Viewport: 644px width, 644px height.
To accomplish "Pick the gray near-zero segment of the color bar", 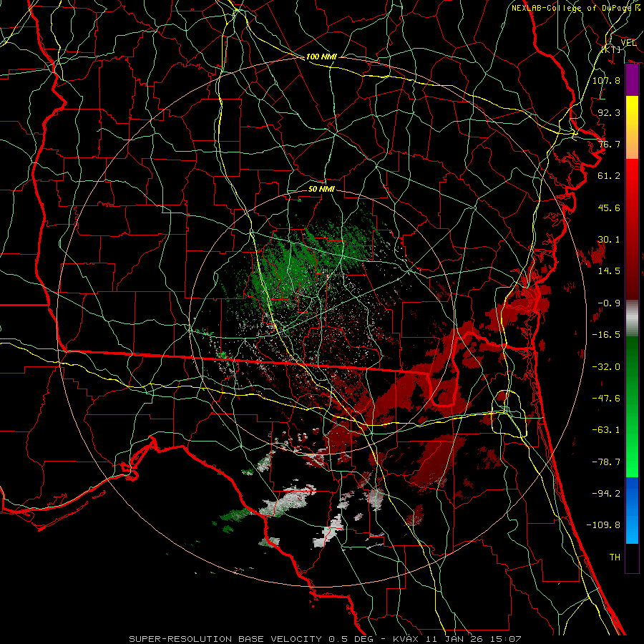I will click(632, 318).
